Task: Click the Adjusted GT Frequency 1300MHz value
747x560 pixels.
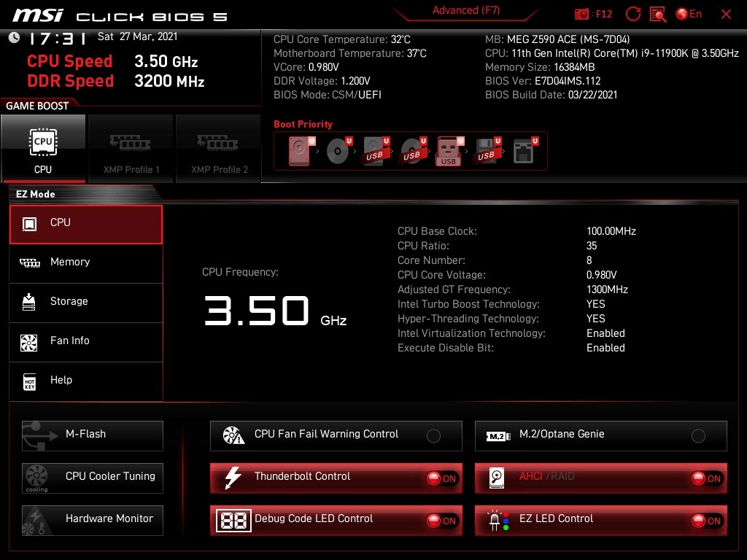Action: [607, 289]
